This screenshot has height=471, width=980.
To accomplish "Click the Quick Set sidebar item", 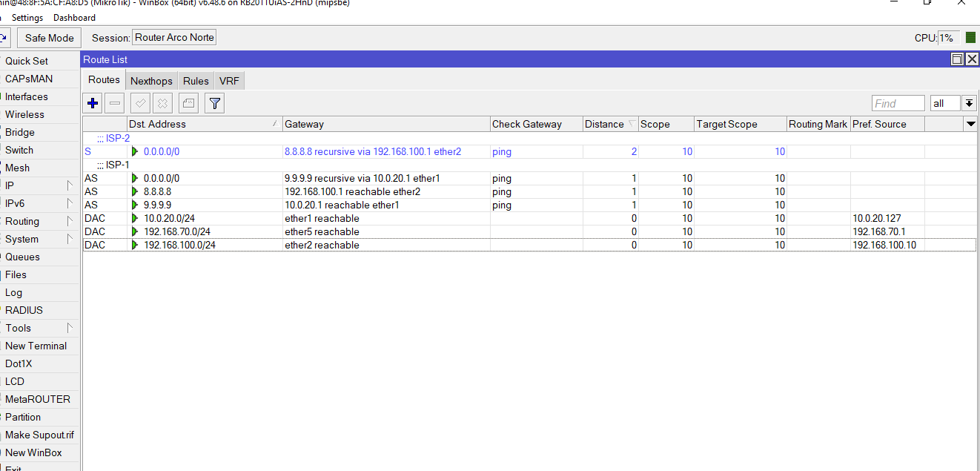I will tap(27, 61).
